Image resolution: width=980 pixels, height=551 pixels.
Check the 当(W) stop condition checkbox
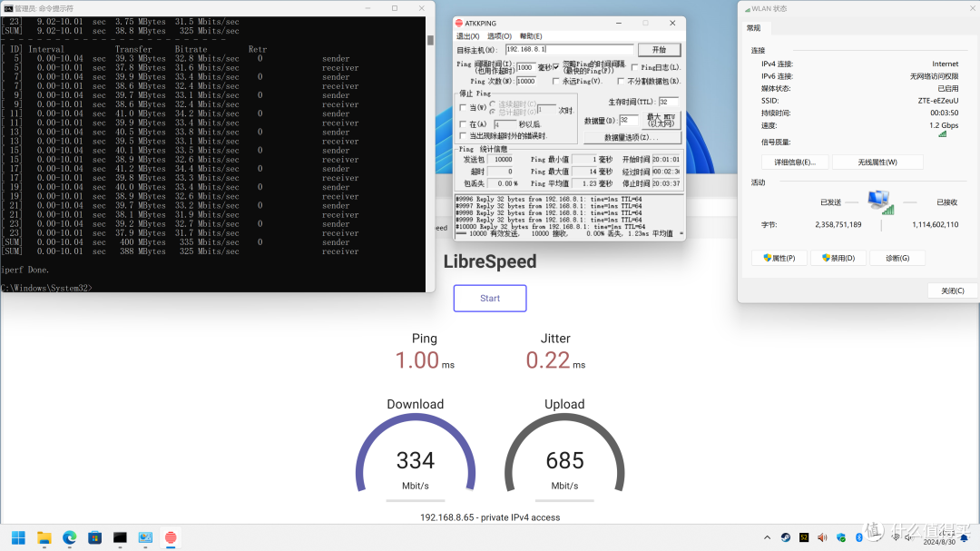[463, 108]
